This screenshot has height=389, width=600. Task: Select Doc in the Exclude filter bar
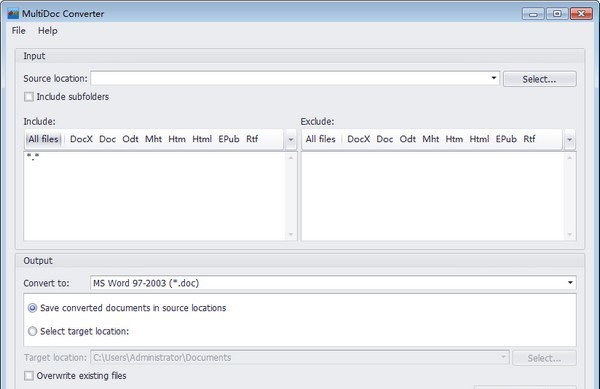[x=385, y=139]
